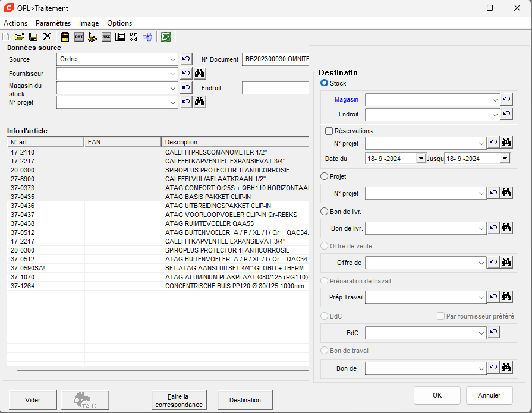532x413 pixels.
Task: Click the DAT toolbar icon
Action: point(78,37)
